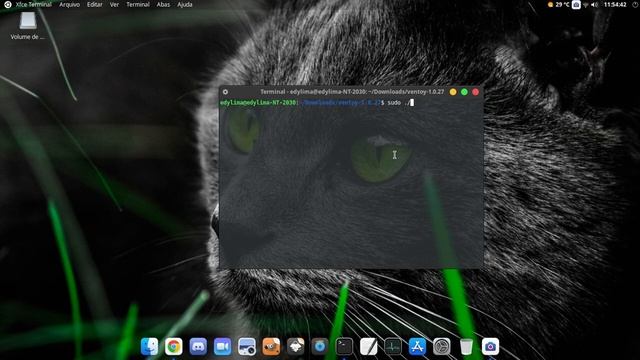Open the Abas menu

(x=163, y=4)
